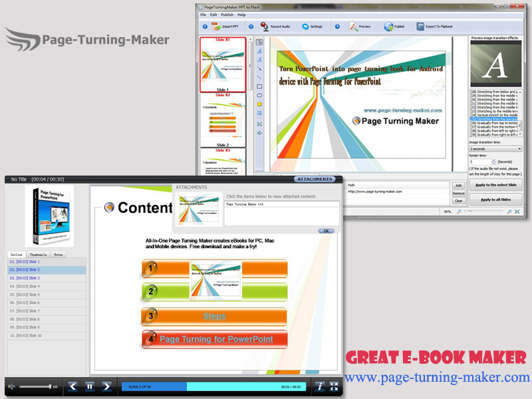Switch to the Thumbnails tab in the player

tap(38, 255)
